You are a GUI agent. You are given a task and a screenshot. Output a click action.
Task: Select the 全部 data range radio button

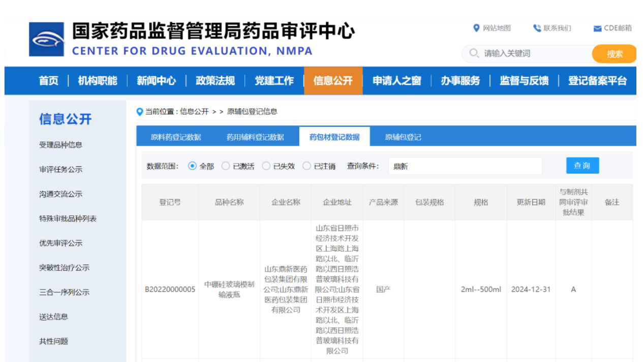192,166
